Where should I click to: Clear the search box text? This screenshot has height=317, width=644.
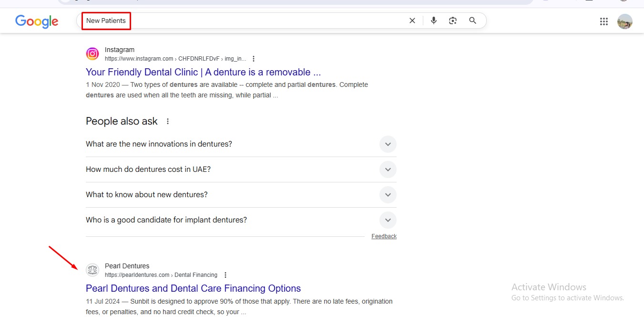(412, 21)
